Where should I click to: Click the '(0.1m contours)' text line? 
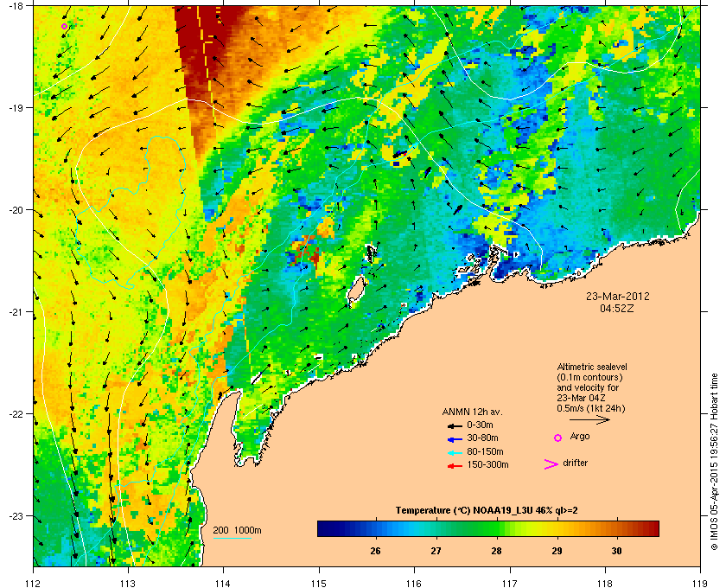(x=589, y=377)
